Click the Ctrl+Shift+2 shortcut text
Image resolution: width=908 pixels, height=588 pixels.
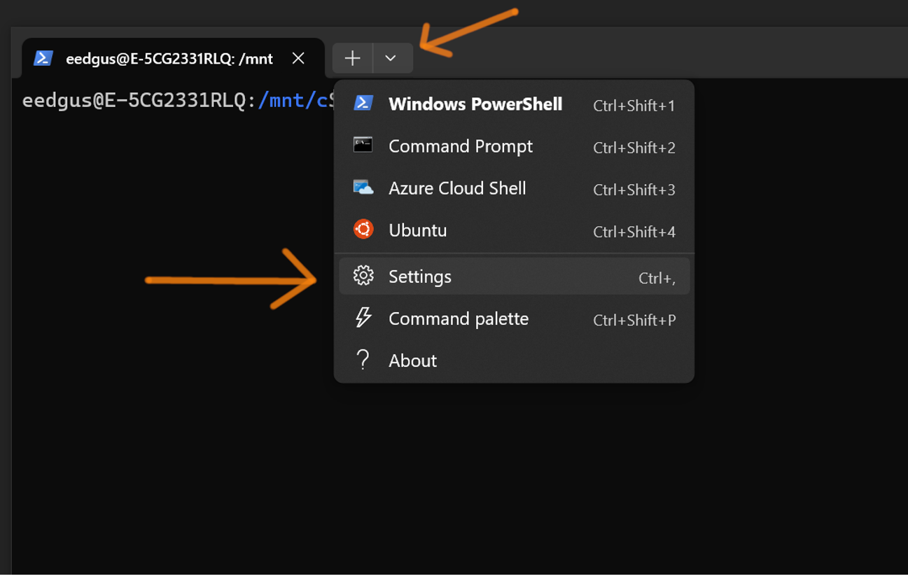tap(634, 148)
